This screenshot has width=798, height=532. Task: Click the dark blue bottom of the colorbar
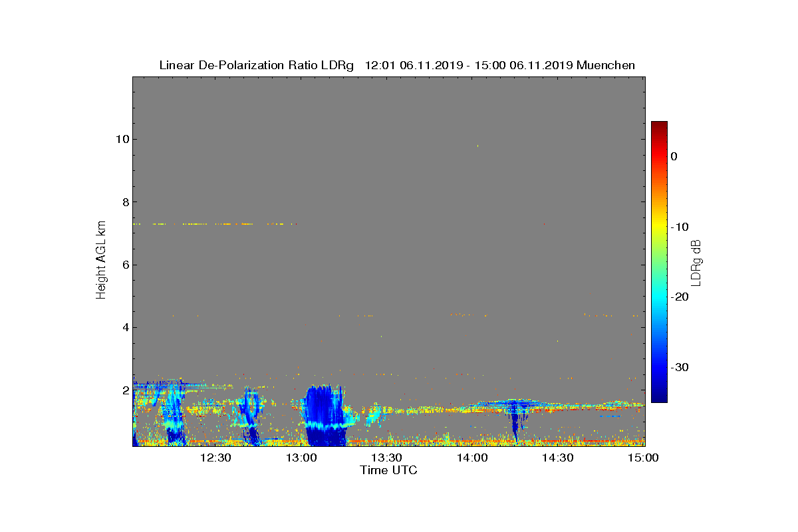tap(659, 397)
